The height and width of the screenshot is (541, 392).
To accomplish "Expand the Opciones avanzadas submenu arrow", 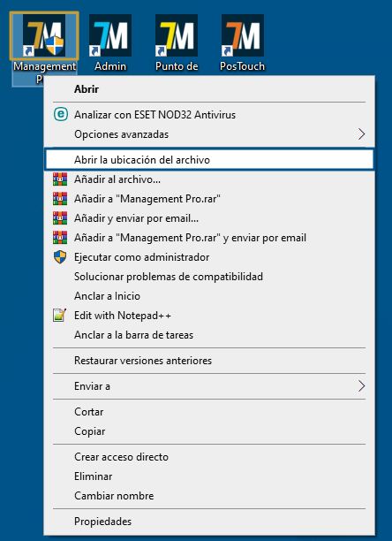I will (x=361, y=133).
